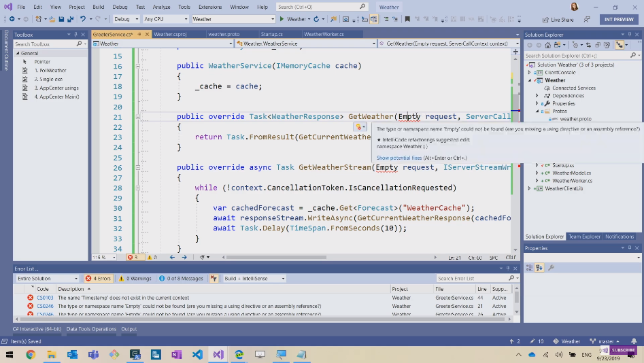Toggle the 0 of 8 Messages filter
The height and width of the screenshot is (363, 644).
coord(181,278)
